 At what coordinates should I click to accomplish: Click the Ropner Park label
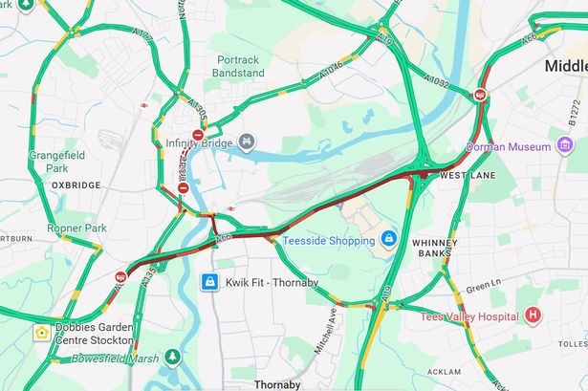pos(76,228)
